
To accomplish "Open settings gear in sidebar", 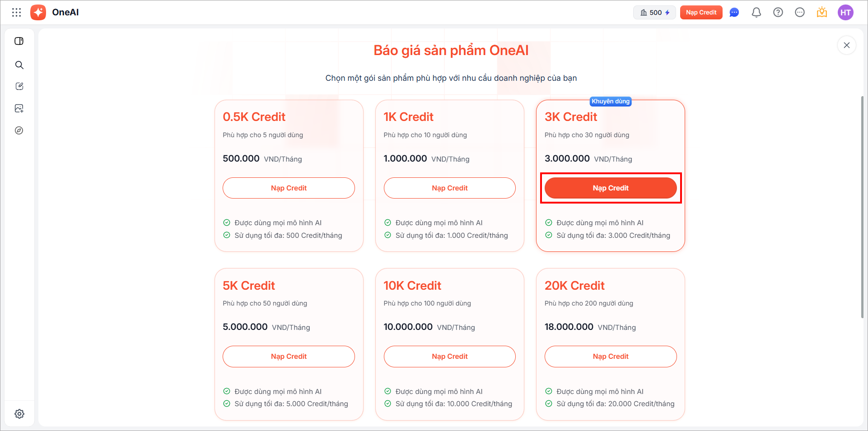I will pyautogui.click(x=19, y=414).
